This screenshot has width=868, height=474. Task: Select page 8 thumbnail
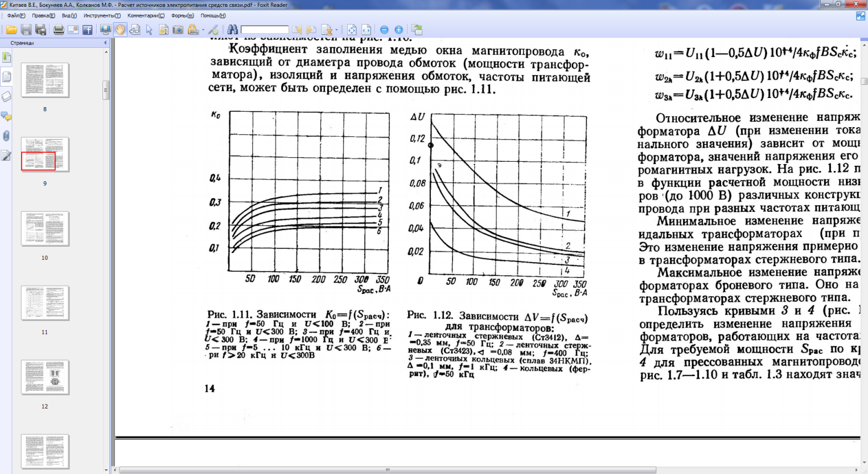pyautogui.click(x=45, y=80)
